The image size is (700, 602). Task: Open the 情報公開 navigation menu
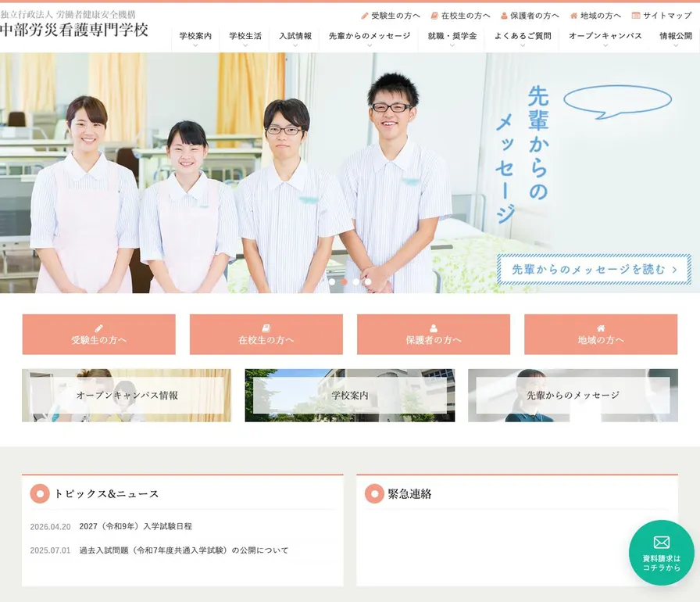pyautogui.click(x=676, y=36)
